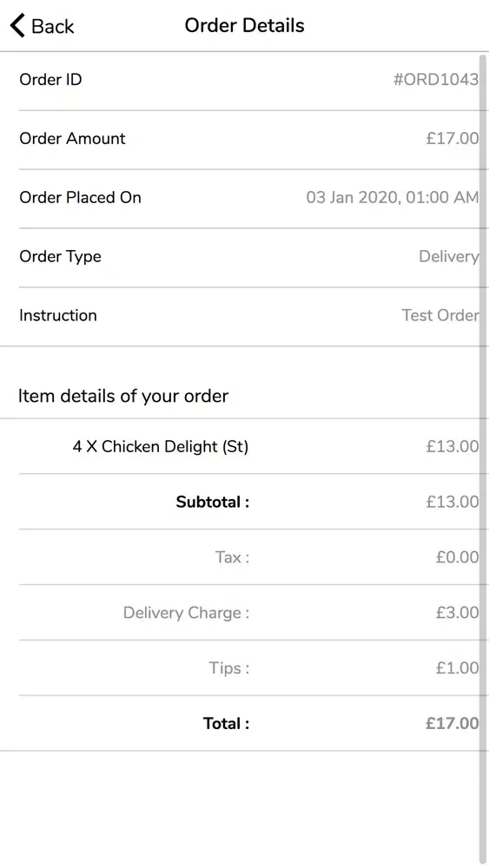Select the Order Placed On date value

pyautogui.click(x=393, y=197)
